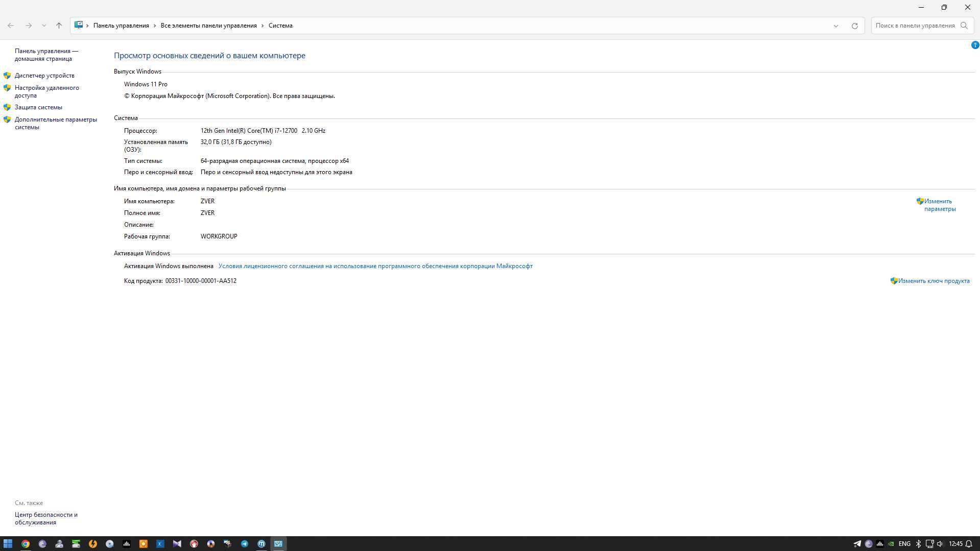Click 'Изменить ключ продукта' link
Screen dimensions: 980x551
pos(934,281)
